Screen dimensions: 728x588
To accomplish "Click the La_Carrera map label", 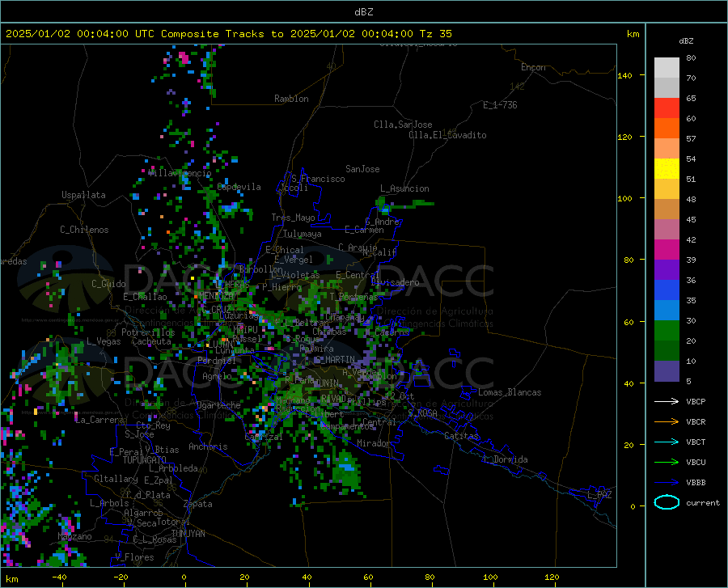I will [x=99, y=420].
